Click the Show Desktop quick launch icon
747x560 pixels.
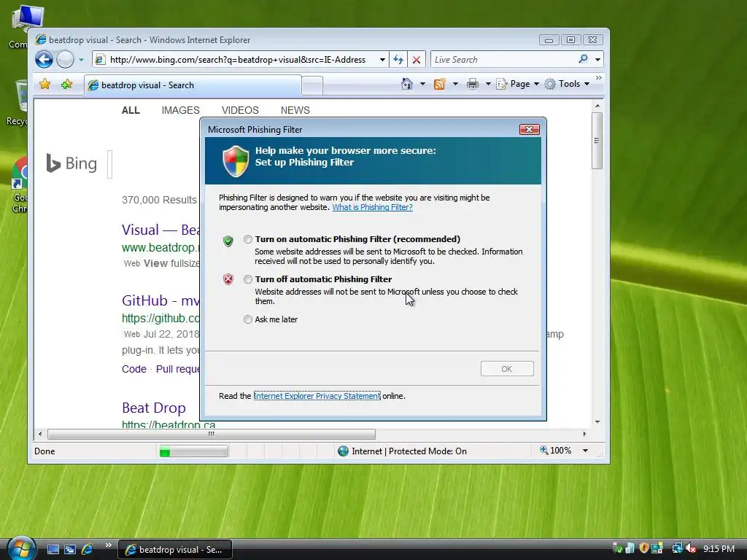coord(53,550)
